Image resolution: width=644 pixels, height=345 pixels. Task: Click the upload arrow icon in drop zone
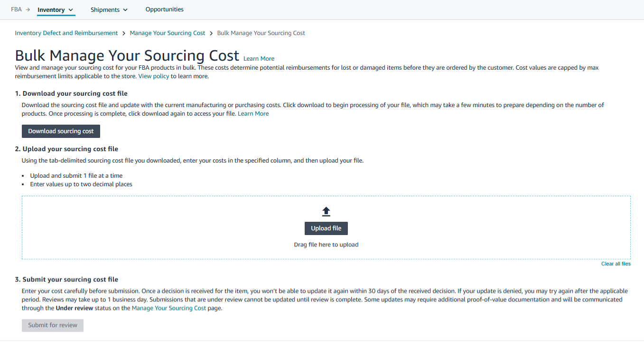326,212
